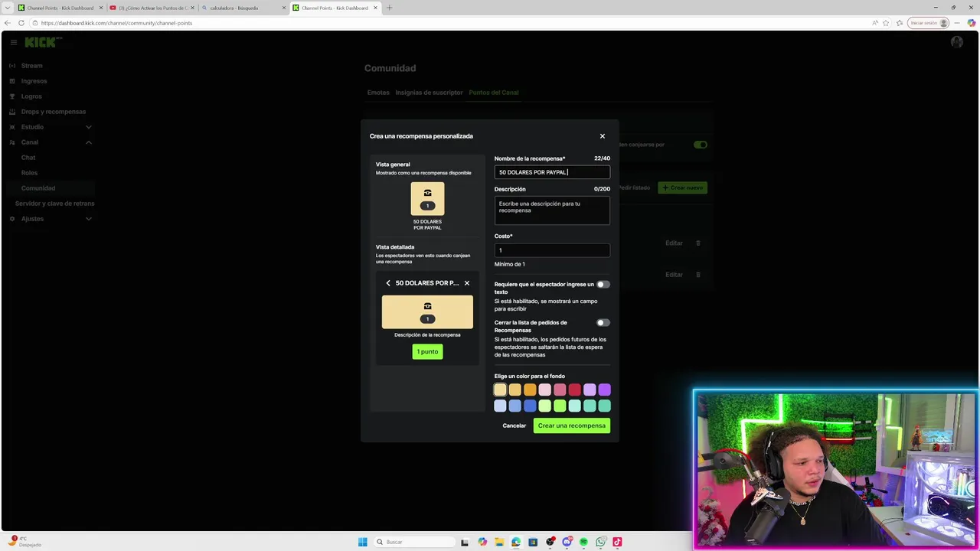980x551 pixels.
Task: Open TikTok from the taskbar
Action: click(617, 542)
